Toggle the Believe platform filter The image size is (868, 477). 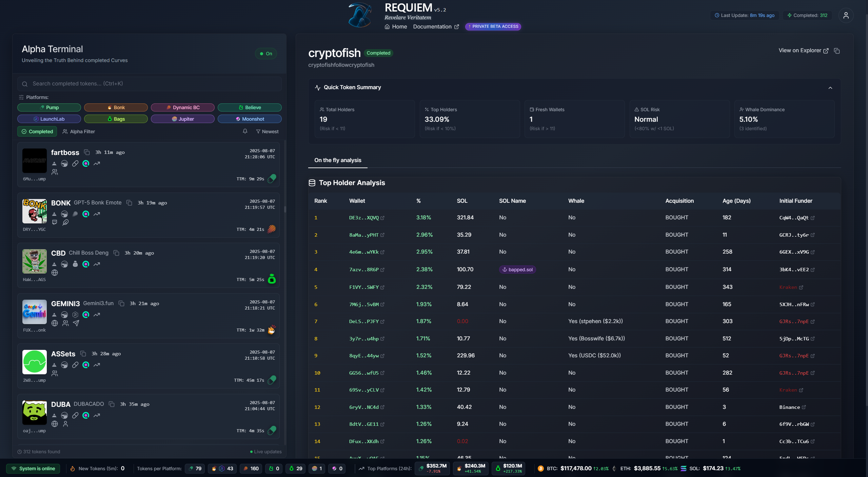tap(250, 107)
